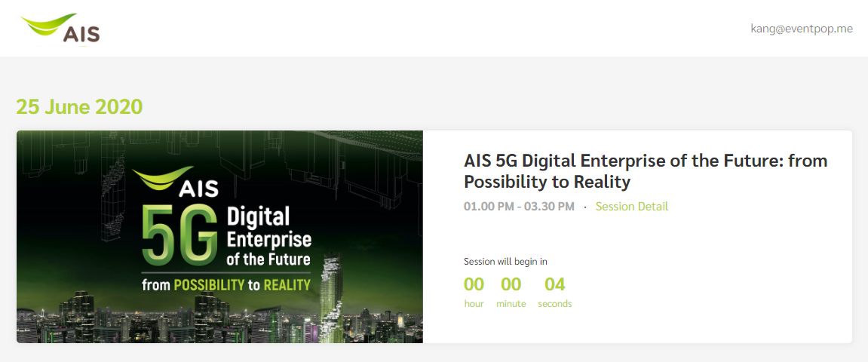Click the countdown hour value '00'

474,284
